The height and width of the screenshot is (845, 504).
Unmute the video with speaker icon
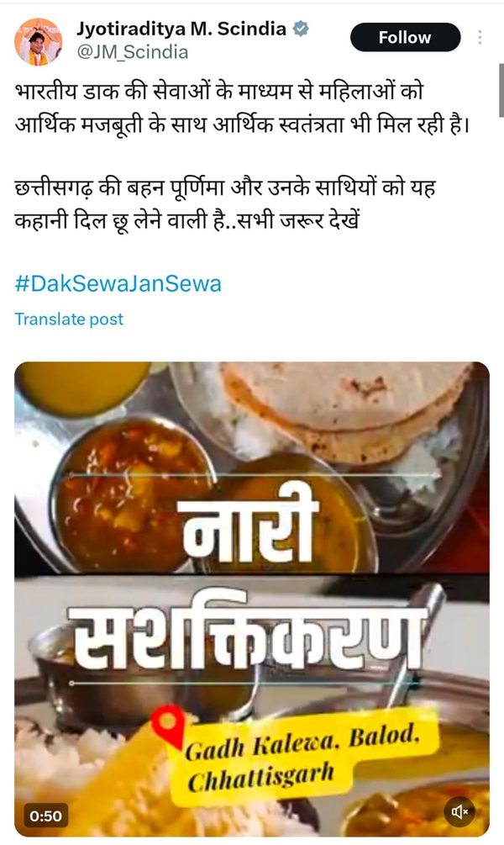[459, 811]
